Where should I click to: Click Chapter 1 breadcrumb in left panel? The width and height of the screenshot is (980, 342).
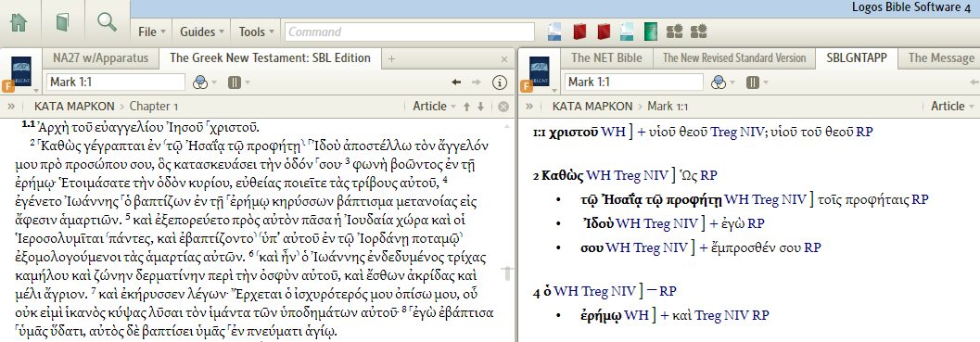coord(153,107)
